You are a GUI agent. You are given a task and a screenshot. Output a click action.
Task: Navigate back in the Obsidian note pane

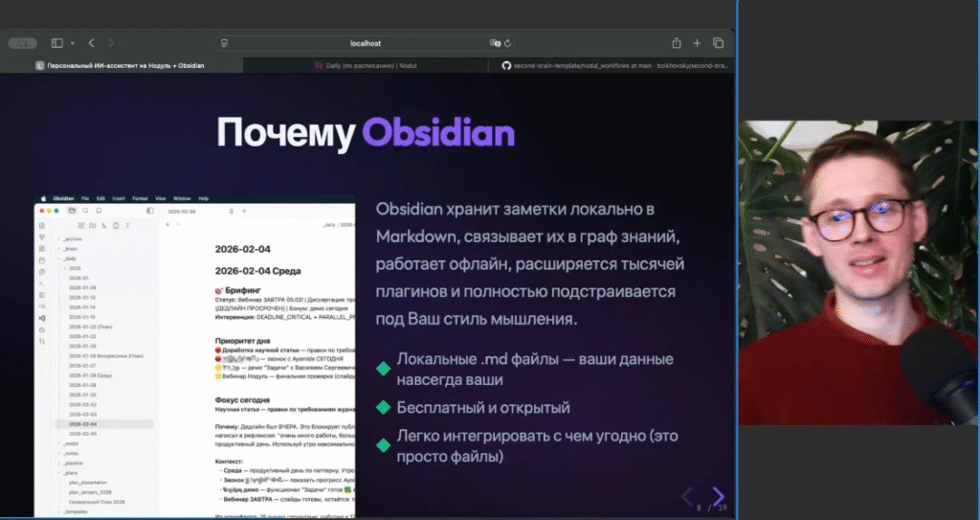(168, 225)
